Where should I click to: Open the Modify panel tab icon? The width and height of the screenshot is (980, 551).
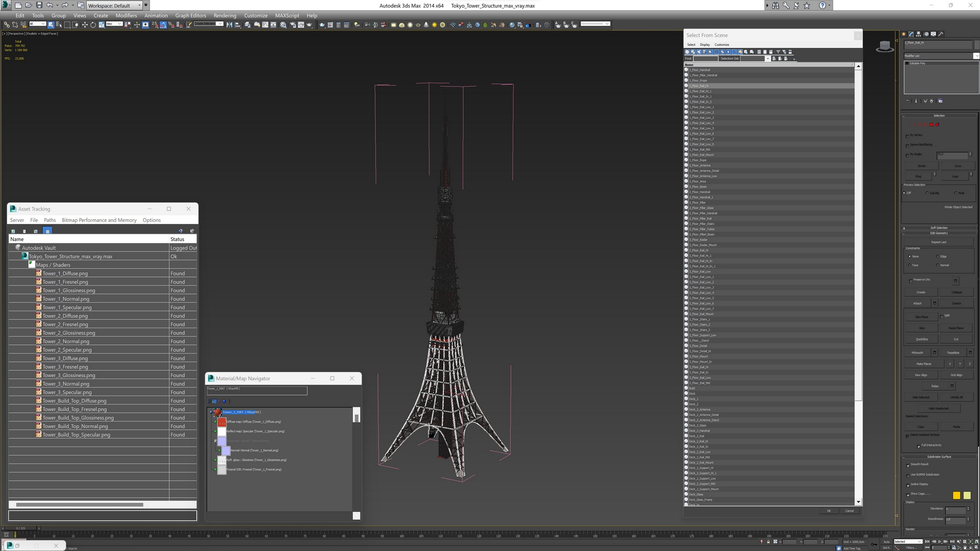[911, 34]
